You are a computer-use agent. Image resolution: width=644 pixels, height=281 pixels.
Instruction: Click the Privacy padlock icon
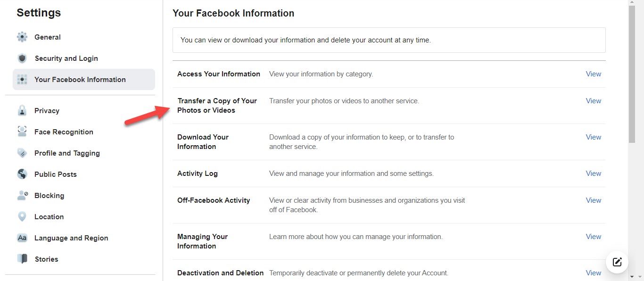point(22,111)
